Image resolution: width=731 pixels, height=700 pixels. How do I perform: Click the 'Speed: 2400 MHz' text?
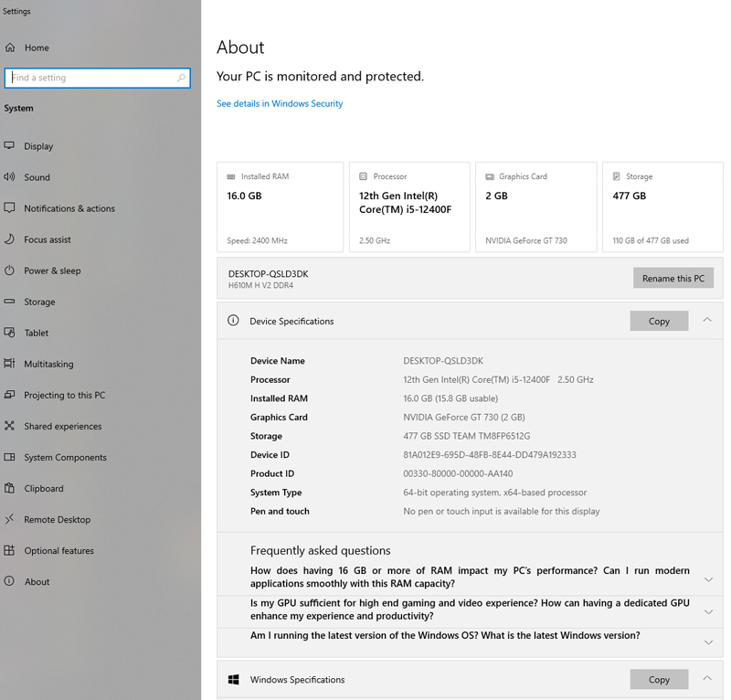click(x=257, y=240)
